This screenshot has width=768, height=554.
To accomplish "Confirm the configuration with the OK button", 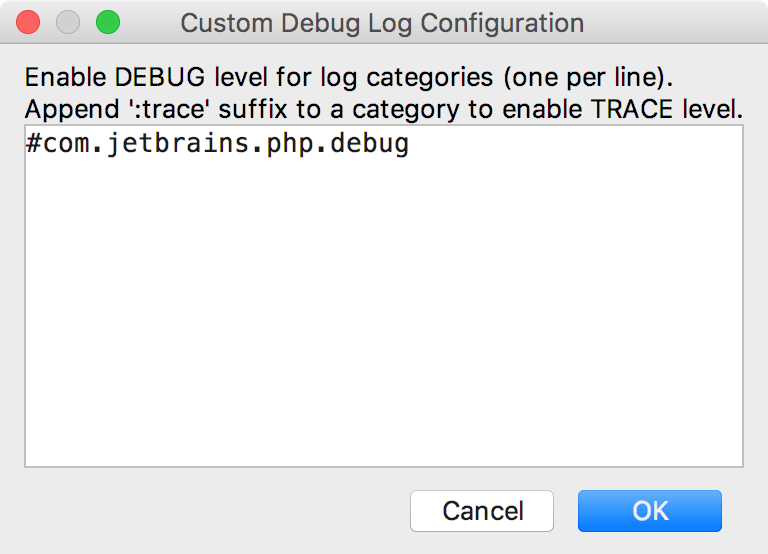I will click(649, 511).
